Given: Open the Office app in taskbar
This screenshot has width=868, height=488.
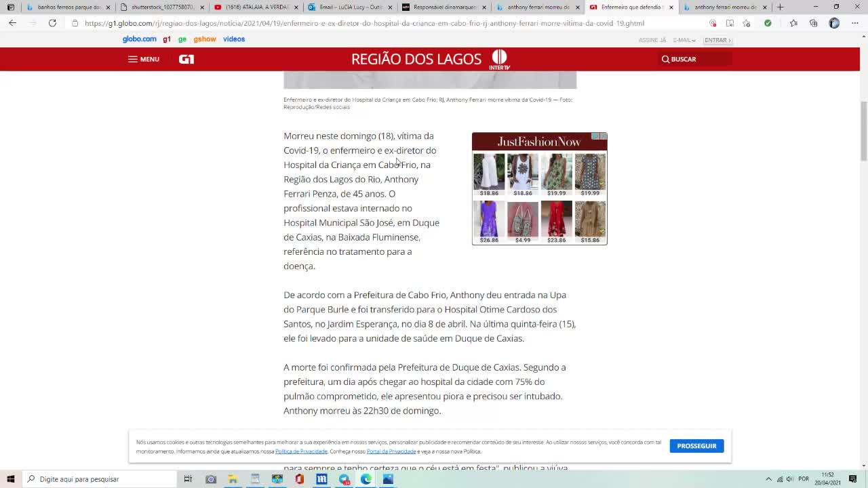Looking at the screenshot, I should point(299,479).
